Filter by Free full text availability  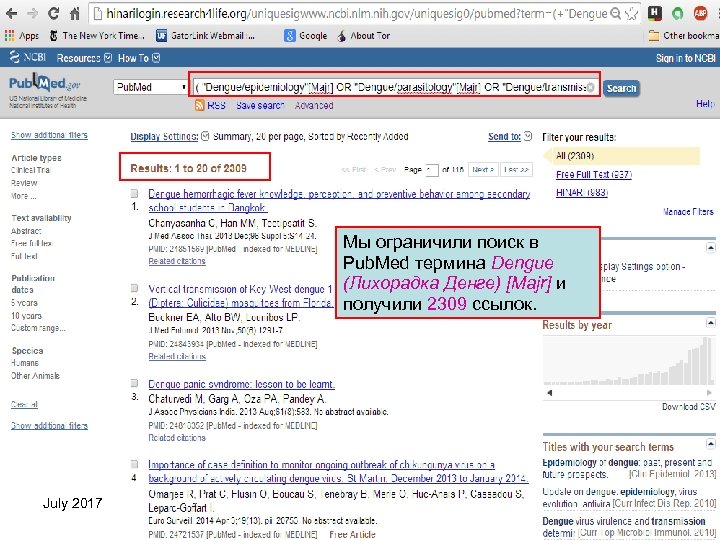pos(32,243)
